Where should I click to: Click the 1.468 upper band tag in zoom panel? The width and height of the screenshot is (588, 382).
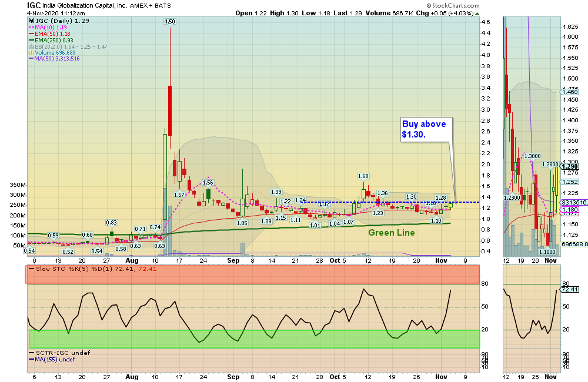pos(570,92)
